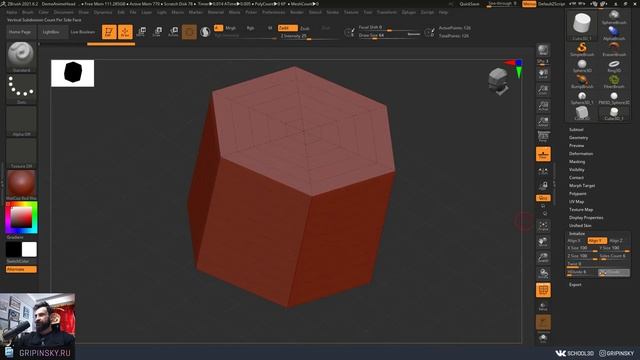Toggle Rgb paint mode

point(250,28)
